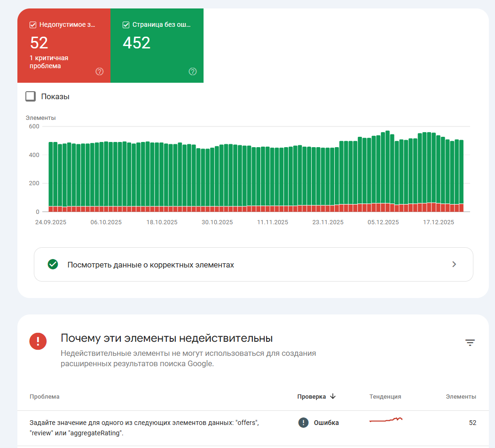The height and width of the screenshot is (448, 495).
Task: Click the 24.09.2025 date label on chart
Action: click(51, 222)
